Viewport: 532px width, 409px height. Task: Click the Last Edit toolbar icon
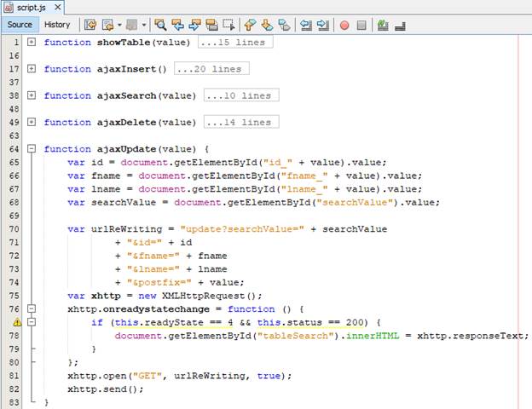90,25
